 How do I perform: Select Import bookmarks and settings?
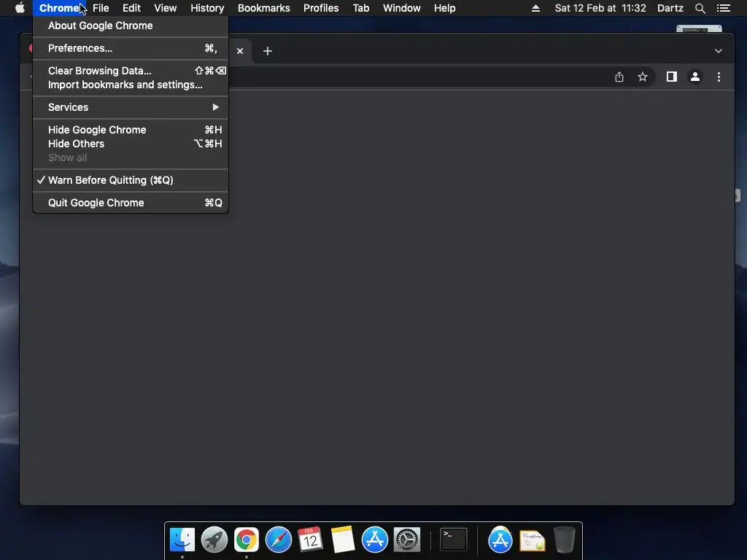(131, 85)
